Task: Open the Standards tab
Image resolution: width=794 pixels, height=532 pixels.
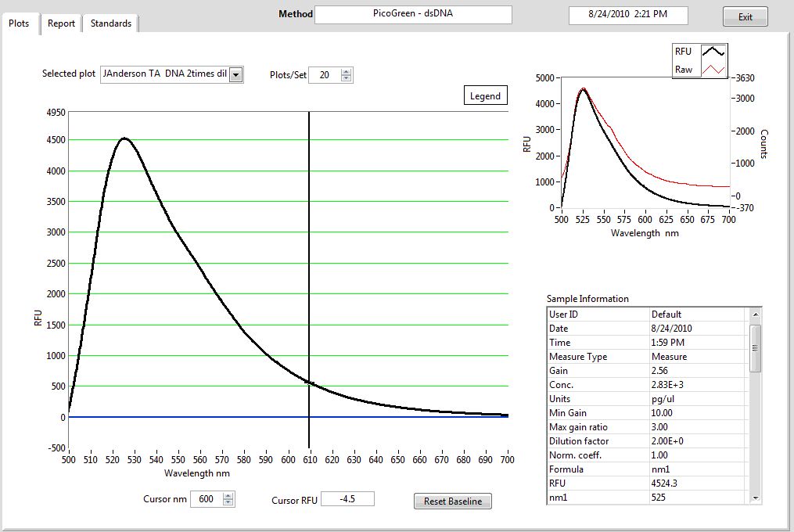Action: click(110, 23)
